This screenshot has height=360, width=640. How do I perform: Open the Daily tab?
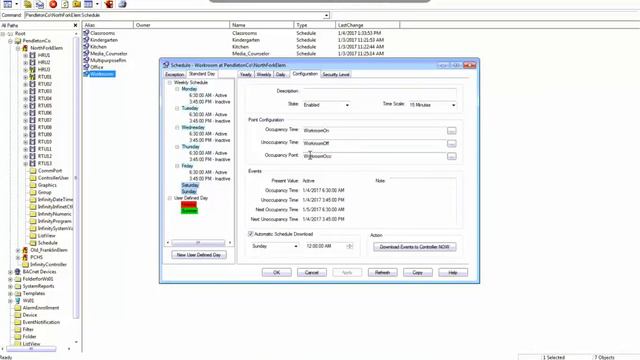(280, 75)
